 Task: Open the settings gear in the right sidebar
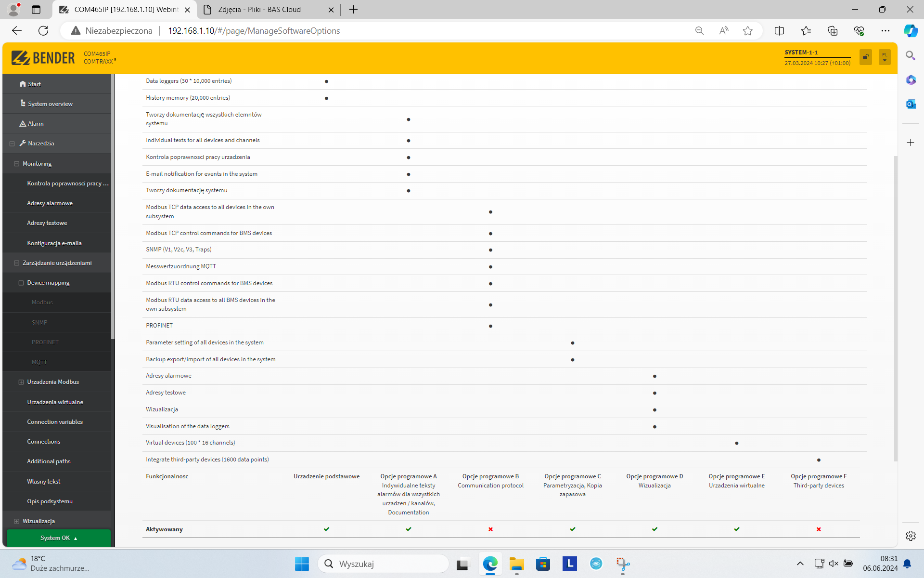(911, 536)
